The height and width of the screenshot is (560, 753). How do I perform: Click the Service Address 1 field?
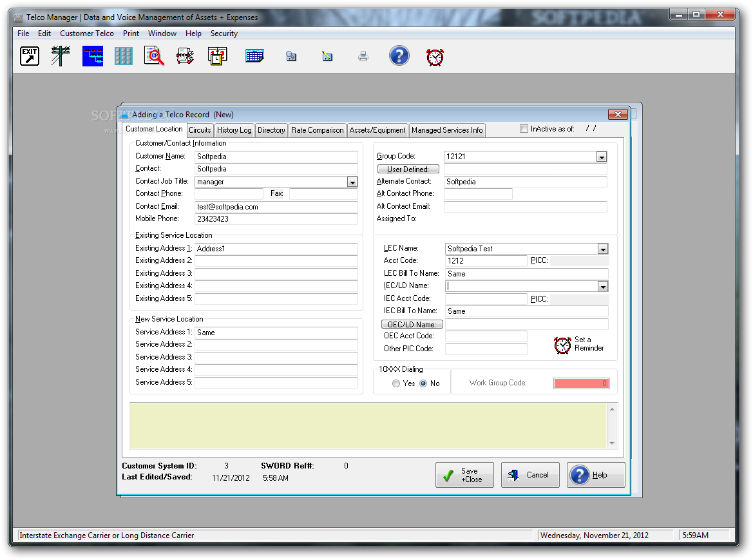pyautogui.click(x=276, y=333)
